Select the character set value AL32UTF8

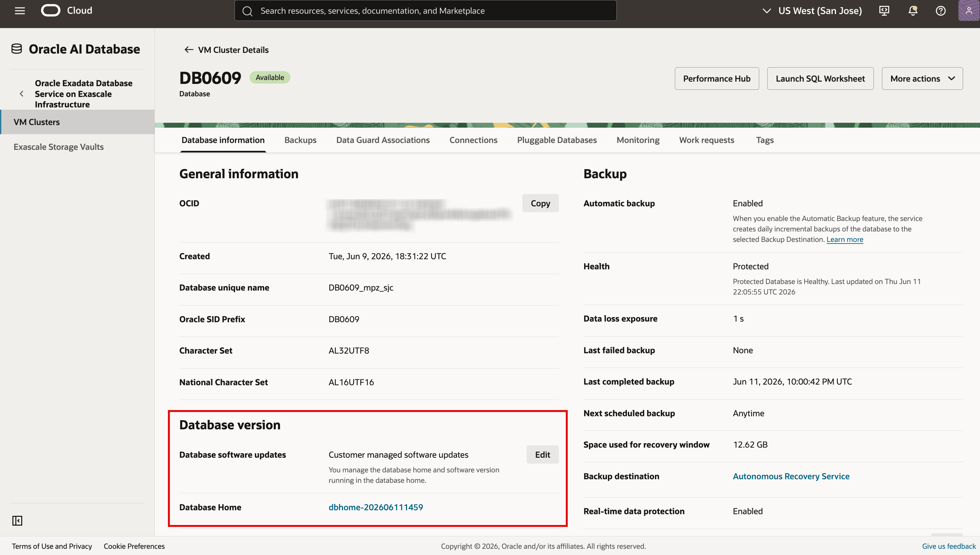click(349, 350)
